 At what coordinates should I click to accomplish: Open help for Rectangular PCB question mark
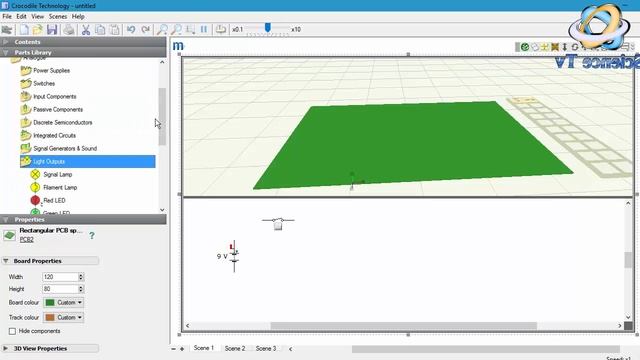(x=92, y=236)
